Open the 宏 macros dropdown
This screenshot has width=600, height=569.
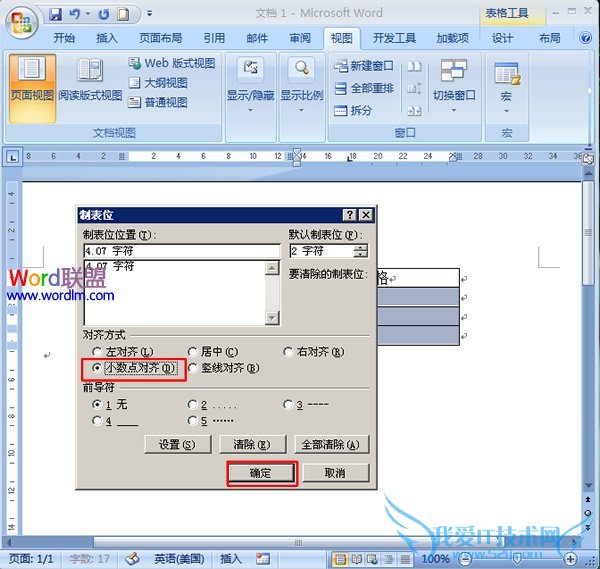click(x=506, y=87)
